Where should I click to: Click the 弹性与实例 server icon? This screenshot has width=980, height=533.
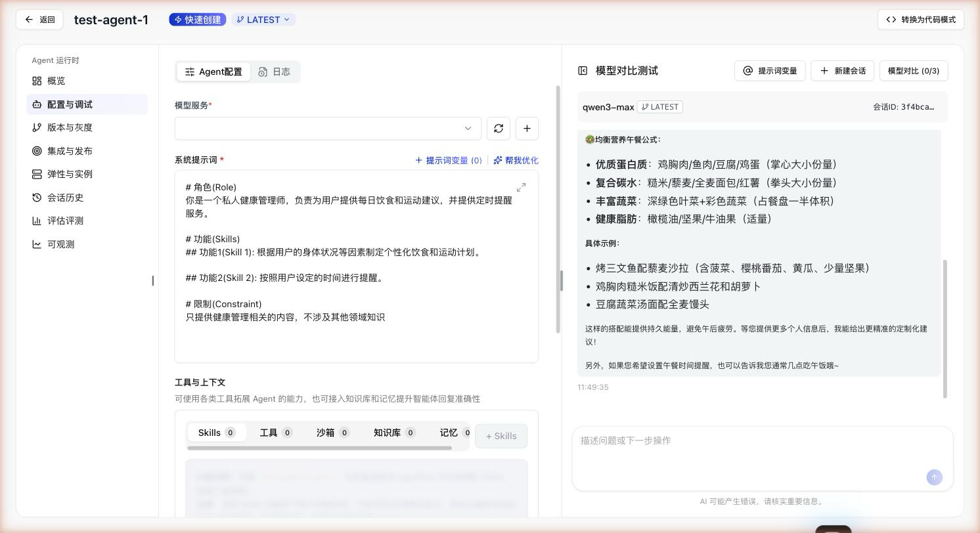tap(37, 174)
